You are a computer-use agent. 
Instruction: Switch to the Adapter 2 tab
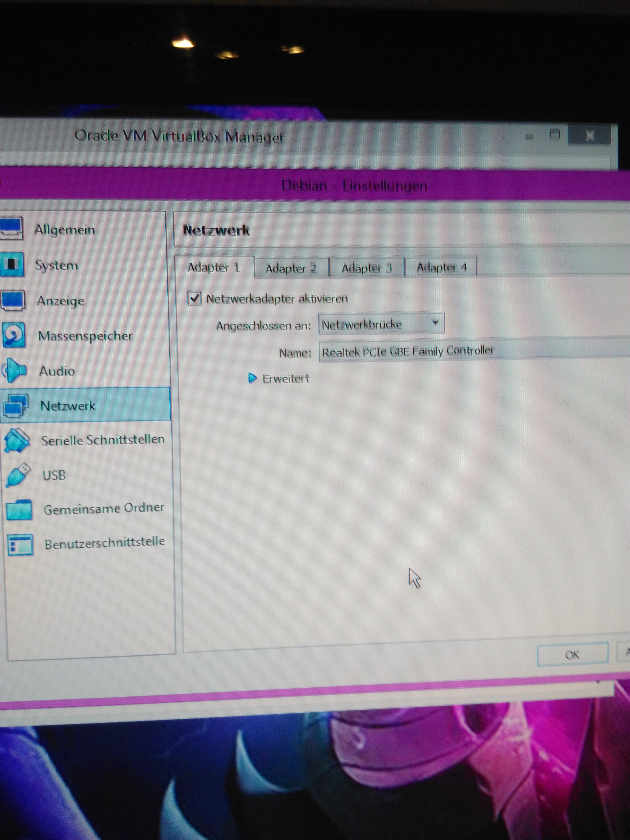tap(291, 269)
